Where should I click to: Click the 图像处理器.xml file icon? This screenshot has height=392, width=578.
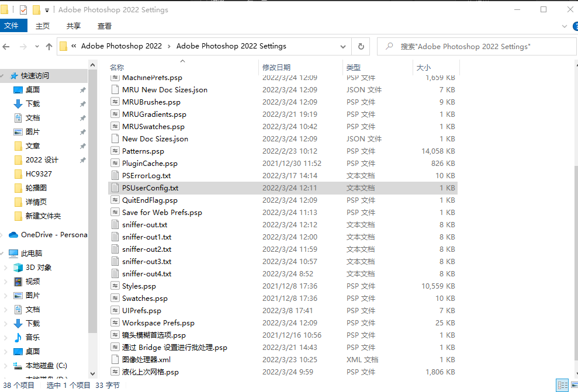[115, 359]
